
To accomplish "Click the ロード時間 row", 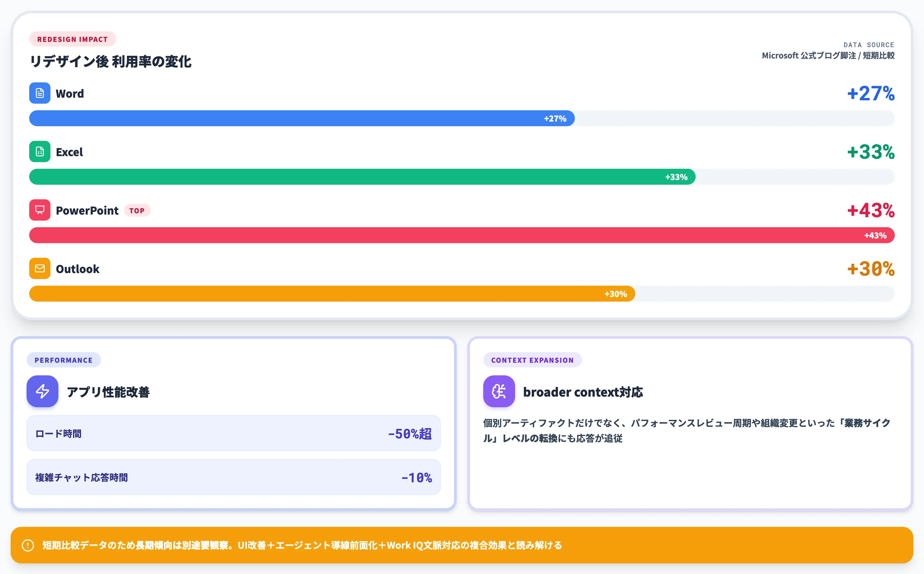I will coord(234,433).
